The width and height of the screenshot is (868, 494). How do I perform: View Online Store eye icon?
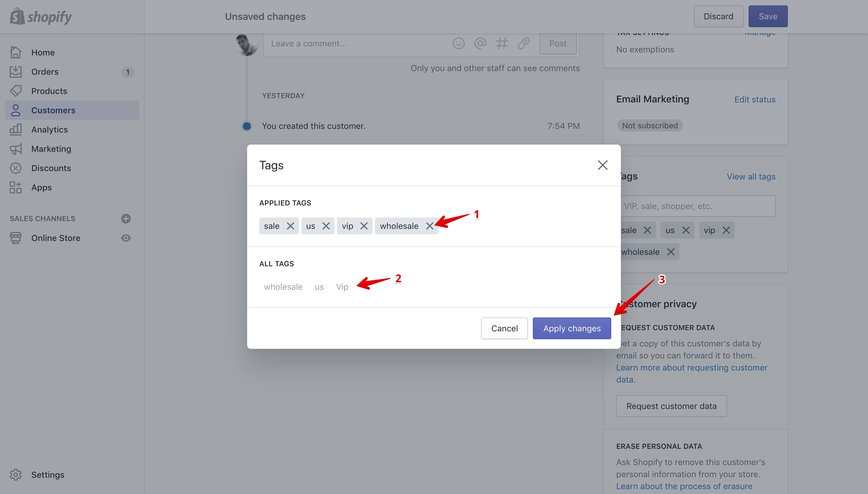point(126,238)
